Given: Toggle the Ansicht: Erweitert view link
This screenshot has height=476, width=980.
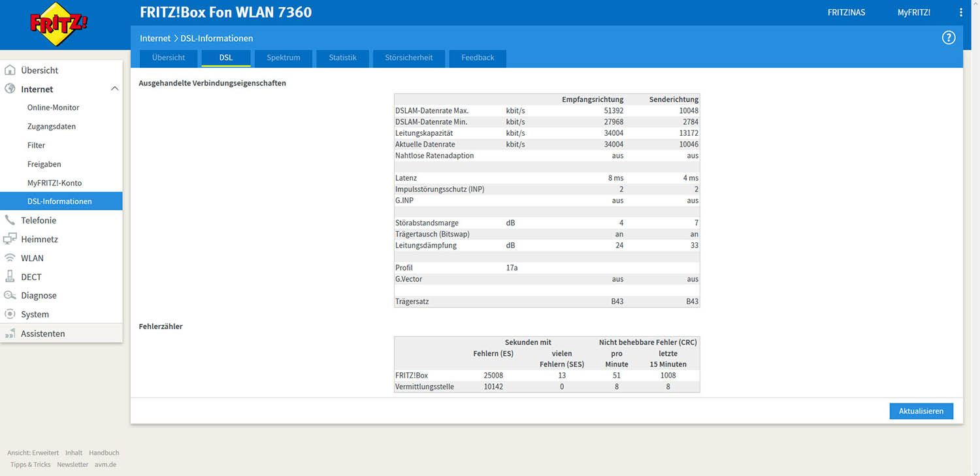Looking at the screenshot, I should [33, 452].
